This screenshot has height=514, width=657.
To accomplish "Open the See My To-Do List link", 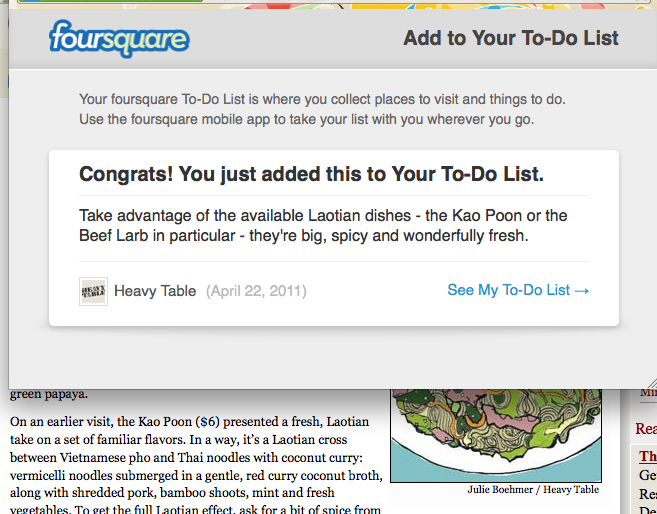I will 518,290.
